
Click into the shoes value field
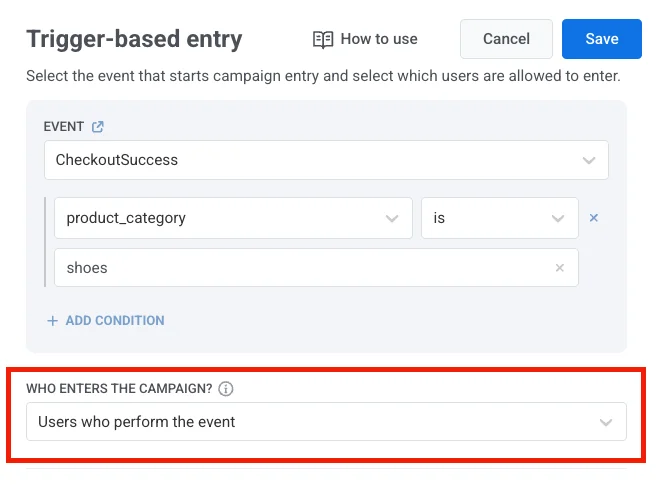click(300, 268)
